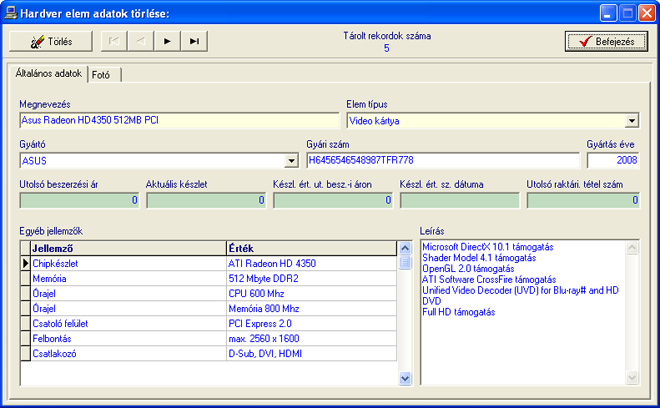
Task: Go to the next record
Action: click(167, 41)
